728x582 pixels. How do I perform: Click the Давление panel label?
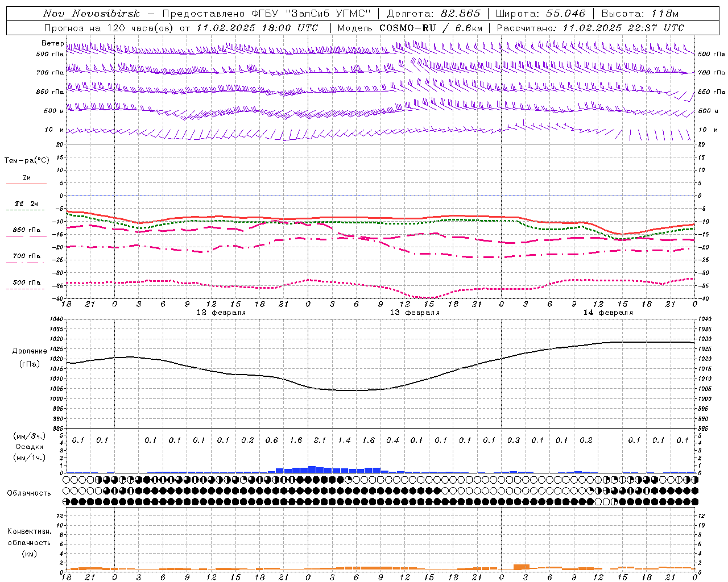30,351
